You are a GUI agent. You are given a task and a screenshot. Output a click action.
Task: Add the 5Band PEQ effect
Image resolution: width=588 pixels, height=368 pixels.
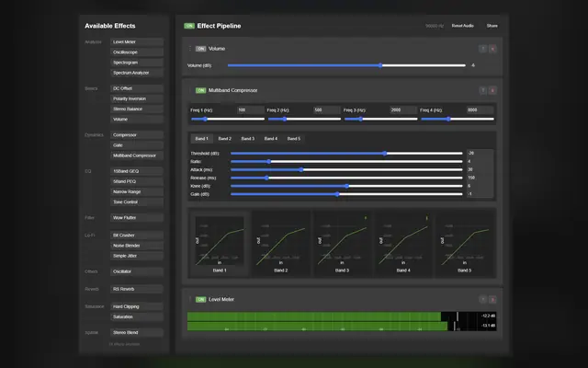[x=137, y=181]
